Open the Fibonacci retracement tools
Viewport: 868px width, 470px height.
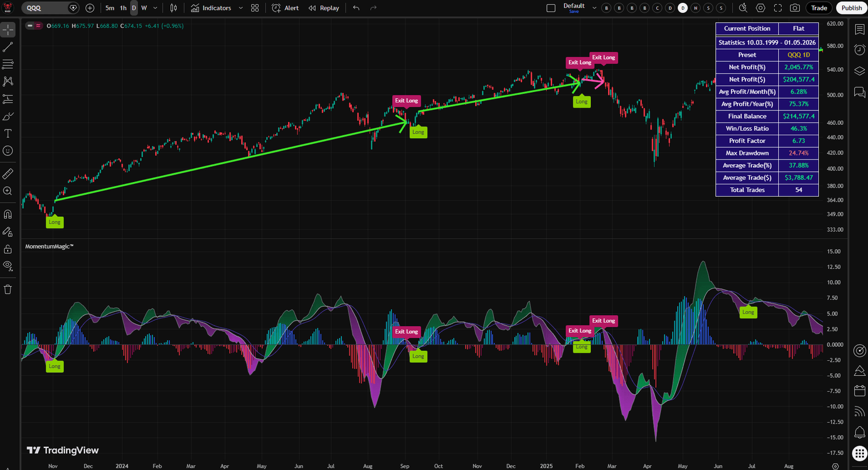(8, 64)
